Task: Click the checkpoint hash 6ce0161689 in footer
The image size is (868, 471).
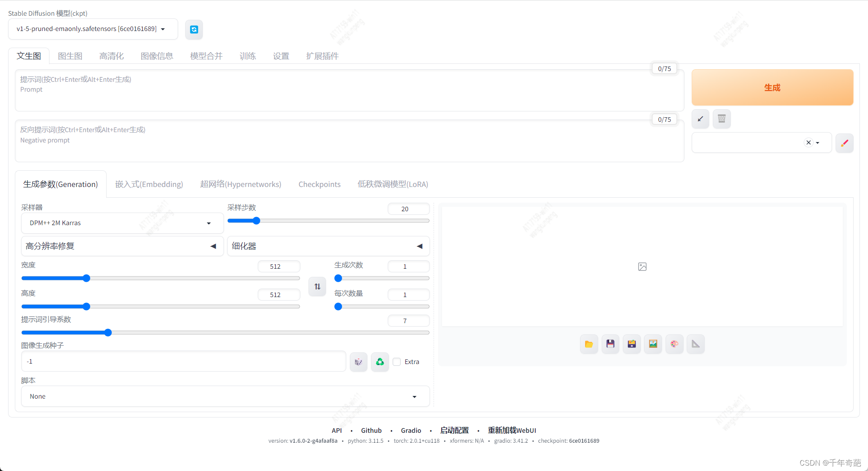Action: click(584, 441)
